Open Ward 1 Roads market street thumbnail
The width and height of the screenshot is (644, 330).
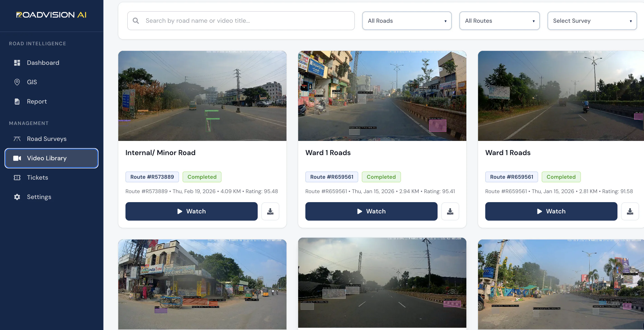pyautogui.click(x=382, y=96)
